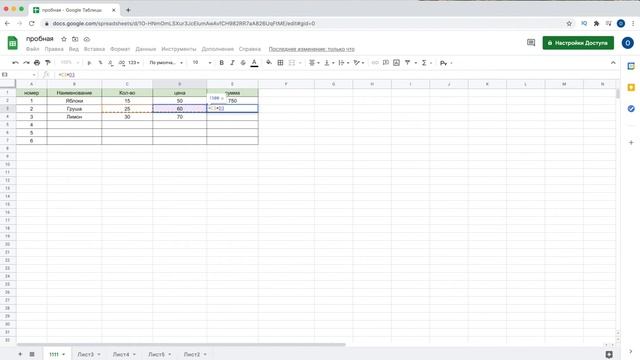
Task: Click the move to folder icon
Action: pyautogui.click(x=75, y=39)
